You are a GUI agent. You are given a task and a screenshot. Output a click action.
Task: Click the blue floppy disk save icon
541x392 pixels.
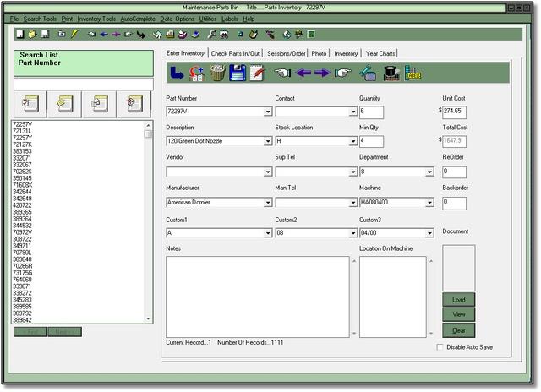tap(238, 73)
